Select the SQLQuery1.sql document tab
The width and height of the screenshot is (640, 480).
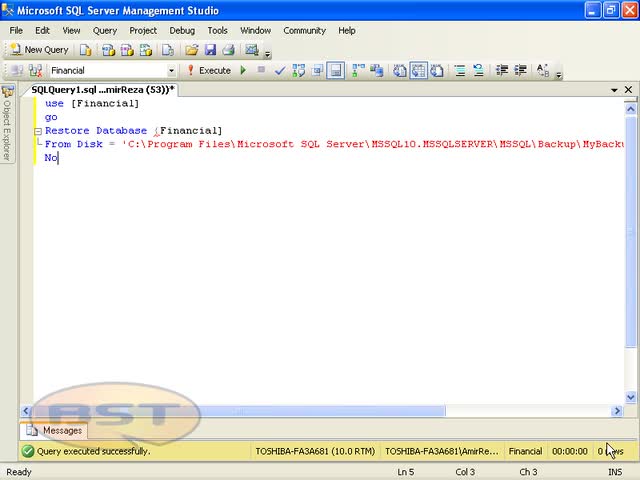point(103,90)
